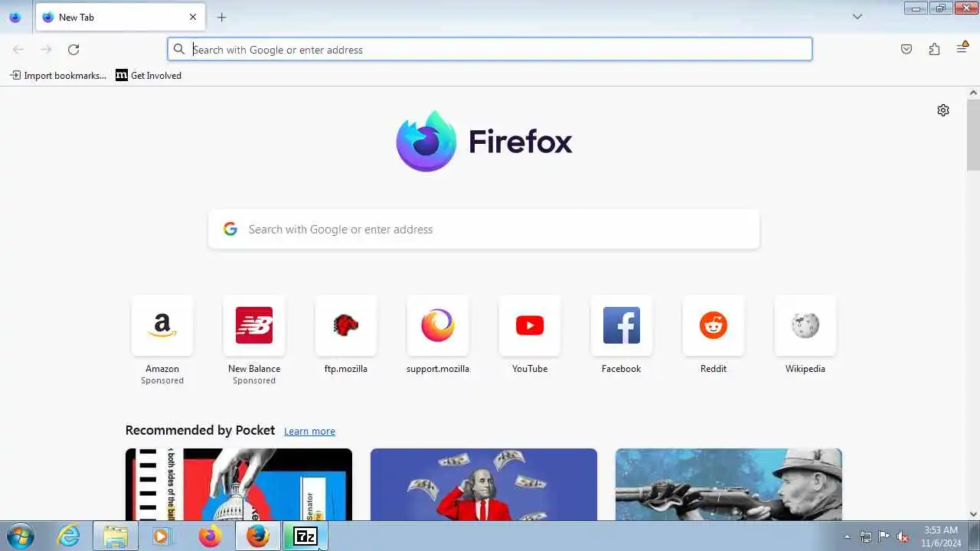The width and height of the screenshot is (980, 551).
Task: Open a new tab with plus button
Action: tap(221, 17)
